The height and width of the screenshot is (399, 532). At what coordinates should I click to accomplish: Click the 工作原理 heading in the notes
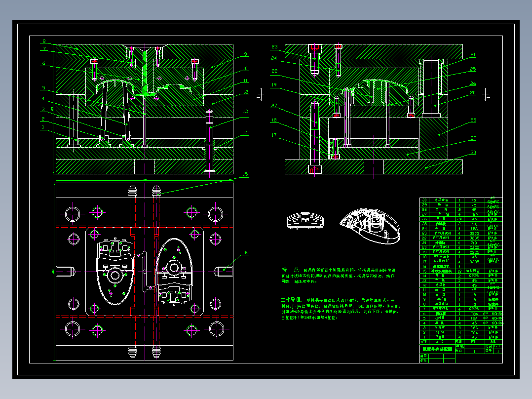(291, 300)
